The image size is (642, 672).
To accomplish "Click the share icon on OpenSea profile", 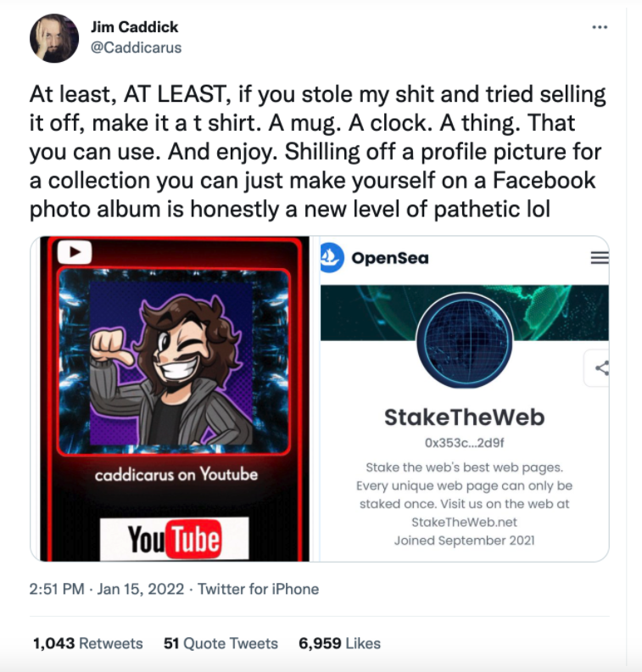I will (601, 368).
